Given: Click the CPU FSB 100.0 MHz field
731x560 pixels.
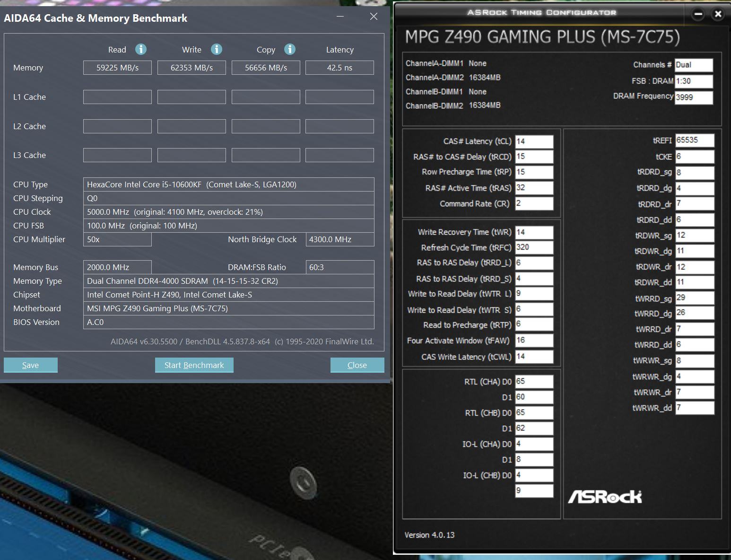Looking at the screenshot, I should pyautogui.click(x=229, y=226).
